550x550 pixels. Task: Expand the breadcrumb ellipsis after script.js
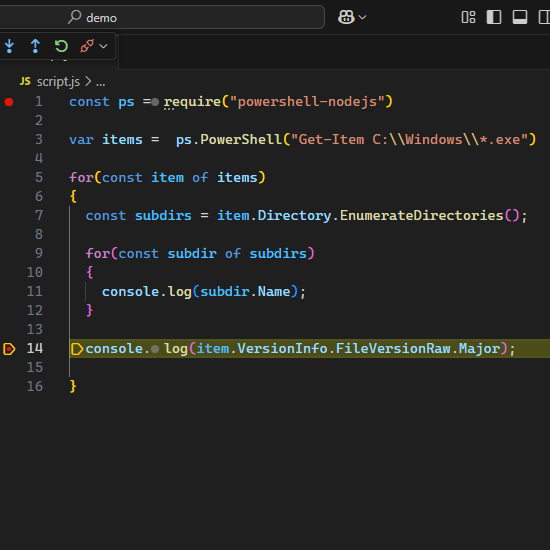tap(101, 83)
